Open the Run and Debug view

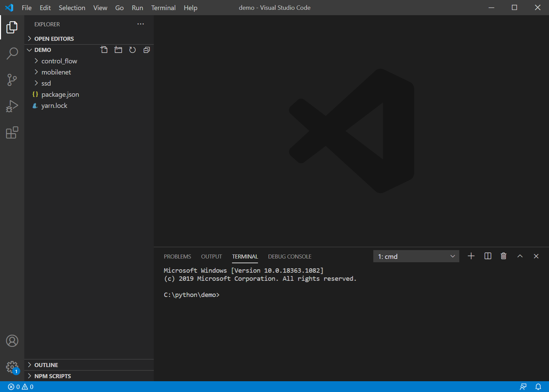[12, 106]
